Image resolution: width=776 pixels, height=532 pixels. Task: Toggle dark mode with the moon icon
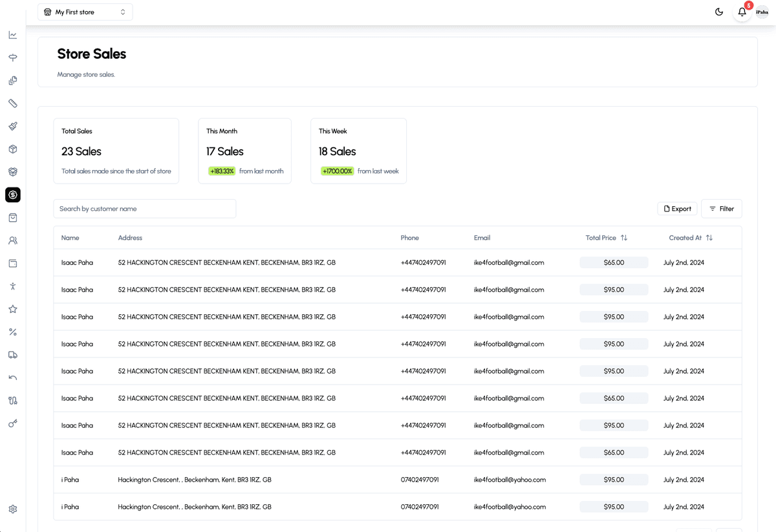[x=718, y=12]
